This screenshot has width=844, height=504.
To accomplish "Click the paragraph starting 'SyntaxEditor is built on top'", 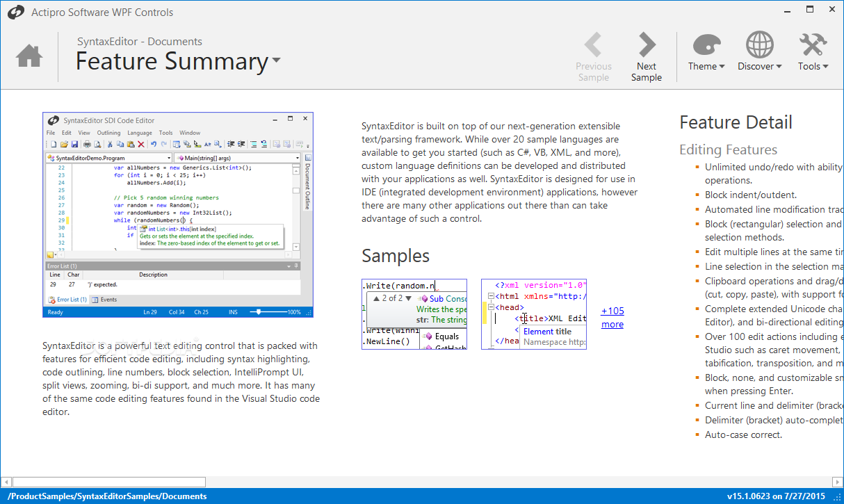I will click(x=500, y=172).
